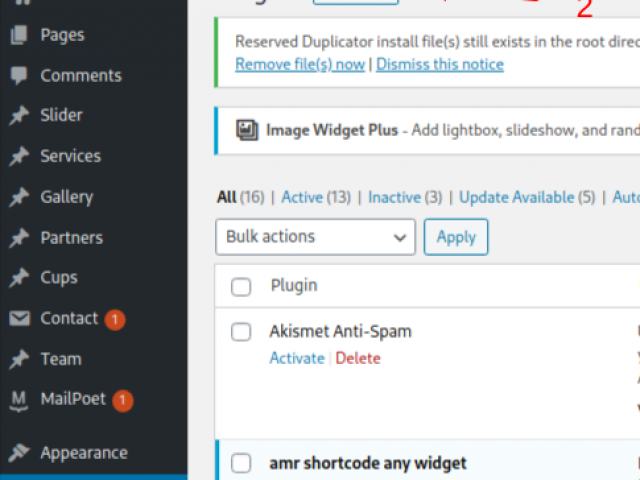Click the Contact envelope icon
Viewport: 640px width, 480px height.
[x=19, y=319]
